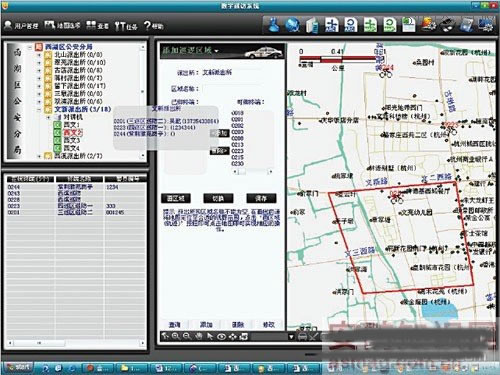Expand the 北山派出所 tree node
This screenshot has height=375, width=500.
(39, 54)
